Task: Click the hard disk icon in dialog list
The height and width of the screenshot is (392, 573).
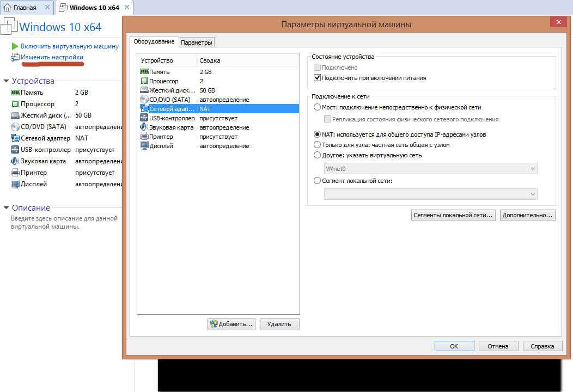Action: pyautogui.click(x=144, y=90)
